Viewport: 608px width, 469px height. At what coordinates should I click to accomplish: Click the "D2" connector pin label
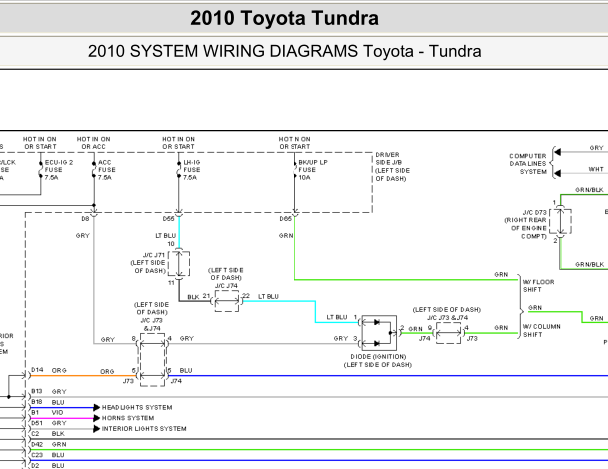35,465
